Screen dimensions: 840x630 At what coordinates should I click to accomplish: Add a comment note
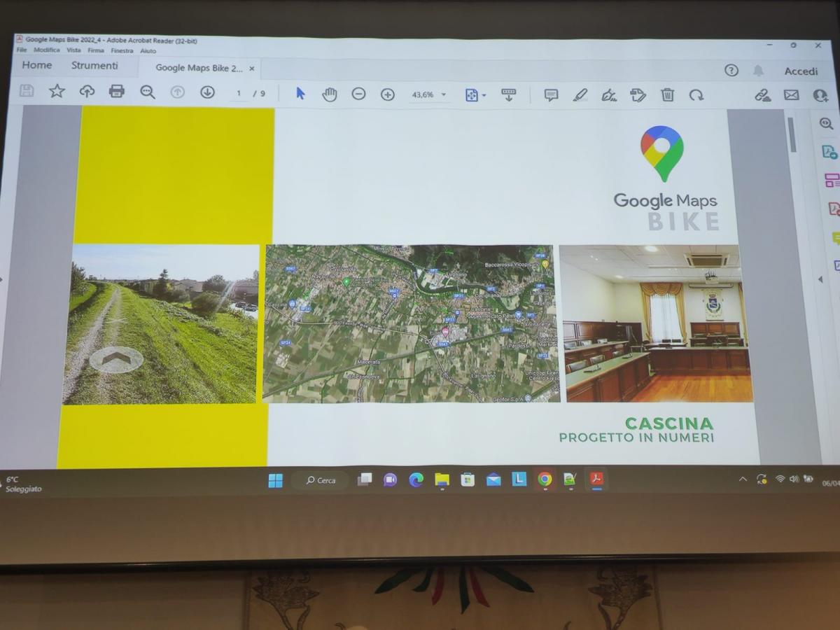pos(551,95)
